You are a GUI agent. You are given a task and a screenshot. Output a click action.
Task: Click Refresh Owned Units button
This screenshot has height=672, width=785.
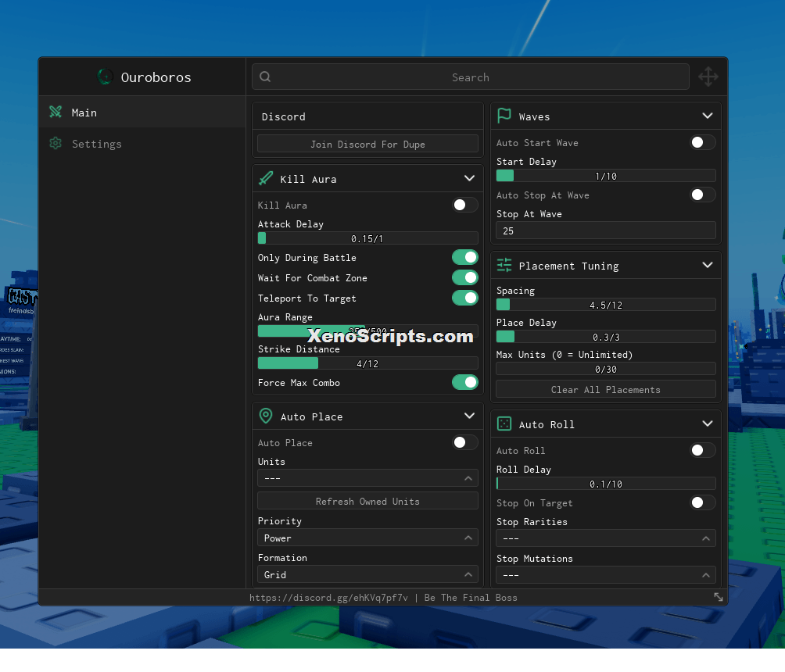pos(367,502)
